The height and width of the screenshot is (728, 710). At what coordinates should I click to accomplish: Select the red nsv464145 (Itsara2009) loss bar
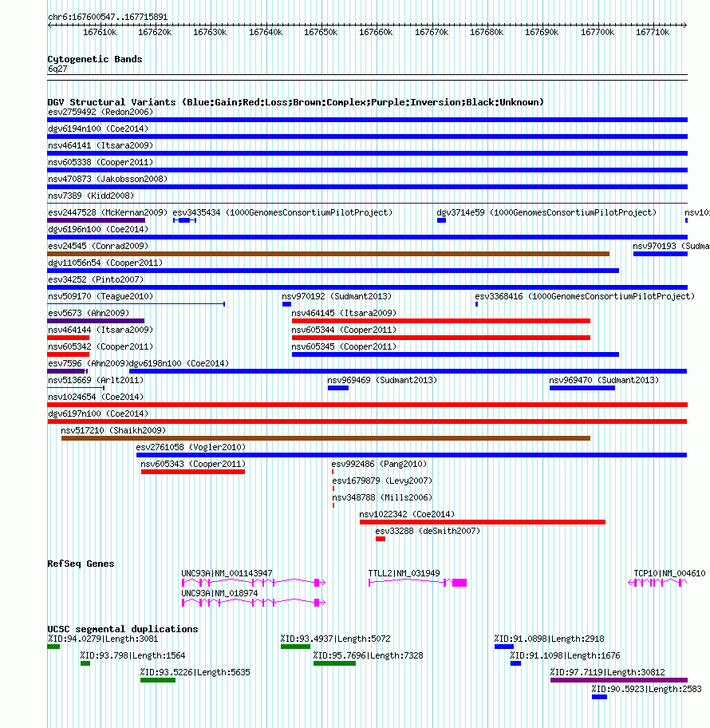point(441,321)
